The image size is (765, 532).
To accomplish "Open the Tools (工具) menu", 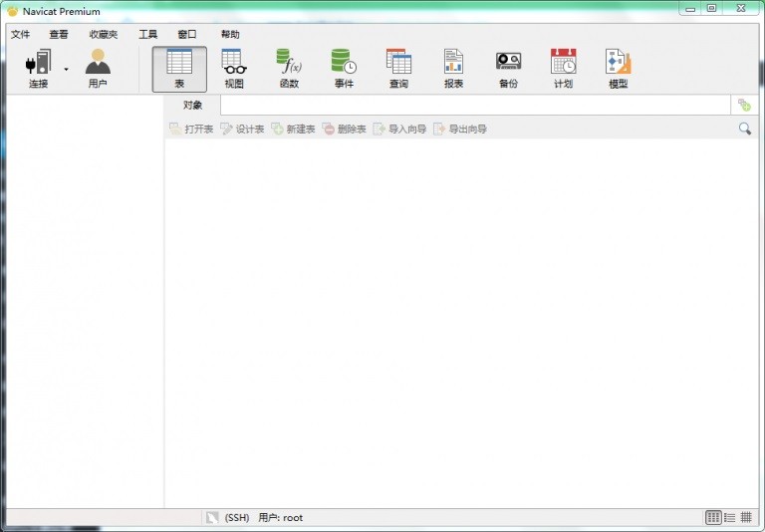I will click(x=147, y=34).
